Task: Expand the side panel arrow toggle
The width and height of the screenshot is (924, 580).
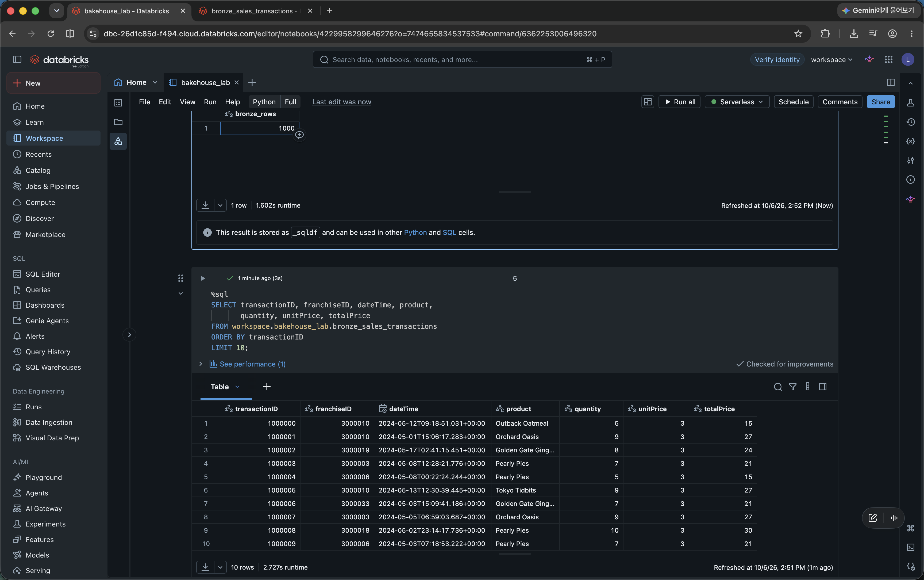Action: coord(129,335)
